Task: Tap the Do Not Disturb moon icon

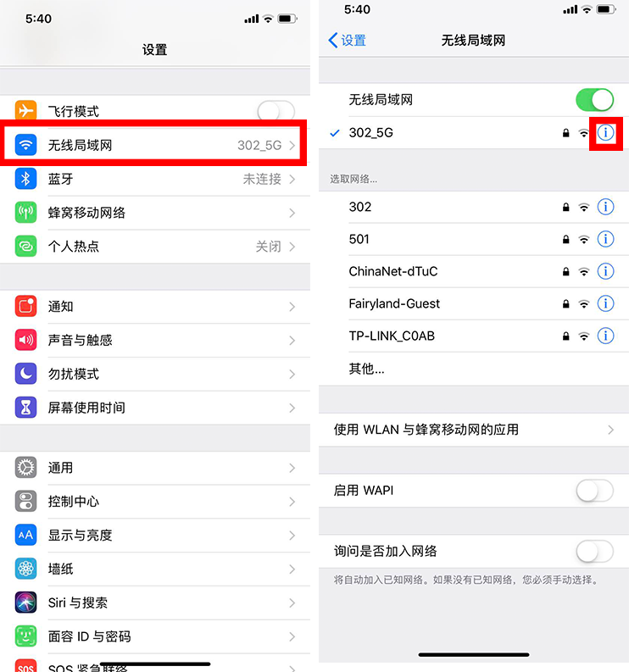Action: tap(25, 373)
